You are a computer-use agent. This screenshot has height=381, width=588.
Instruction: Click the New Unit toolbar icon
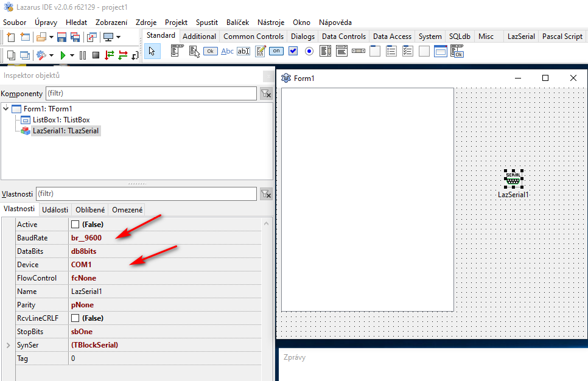pyautogui.click(x=11, y=37)
